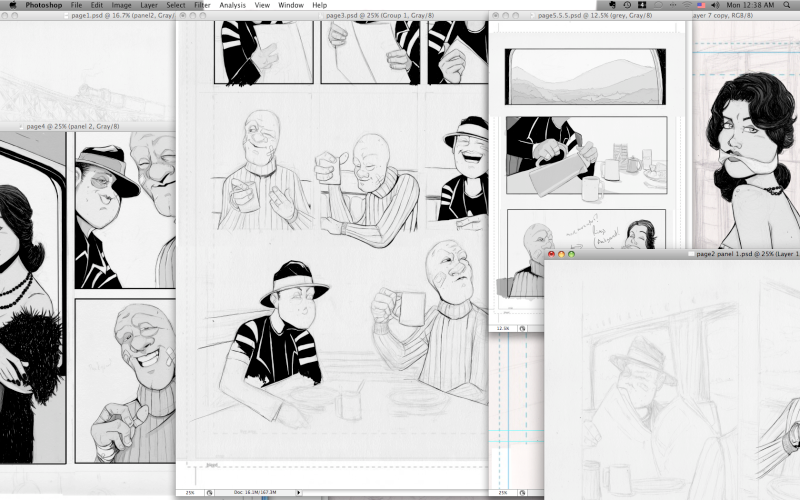800x500 pixels.
Task: Open the Apple menu
Action: coord(11,5)
